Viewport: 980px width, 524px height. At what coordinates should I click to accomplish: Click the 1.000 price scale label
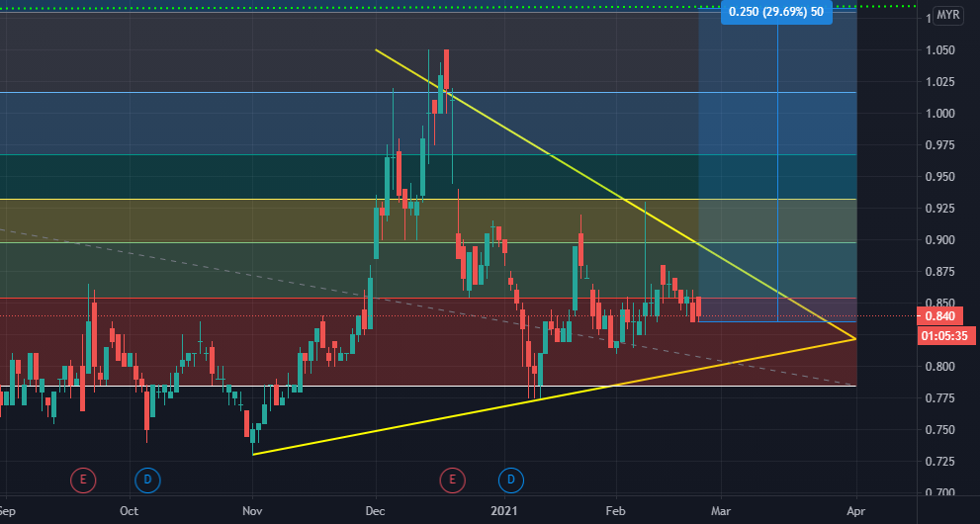tap(940, 113)
